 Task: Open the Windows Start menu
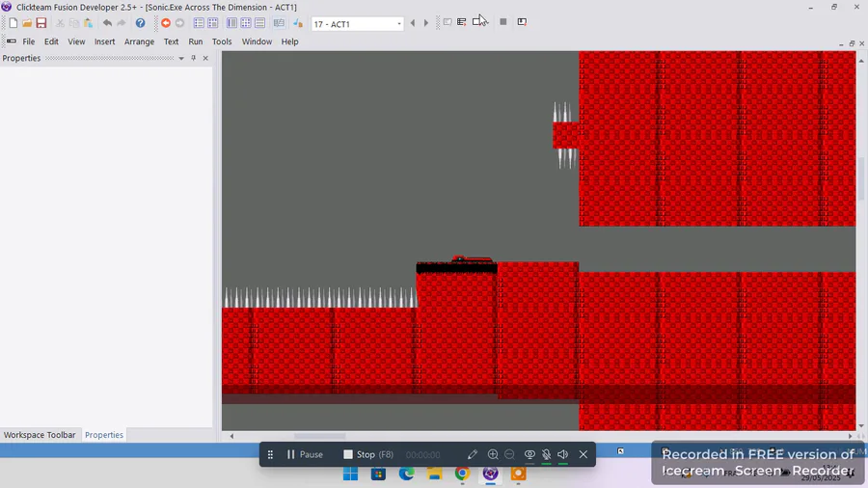[350, 474]
